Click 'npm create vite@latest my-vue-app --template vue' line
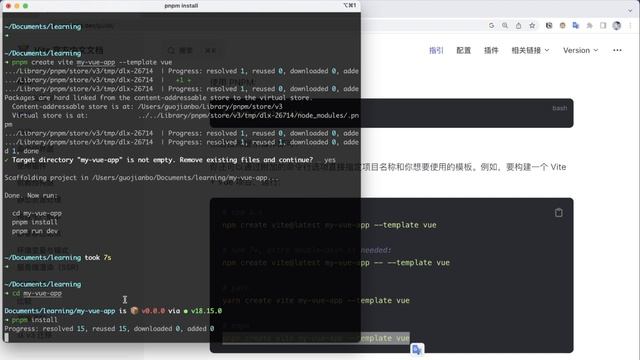Image resolution: width=640 pixels, height=360 pixels. [x=329, y=225]
